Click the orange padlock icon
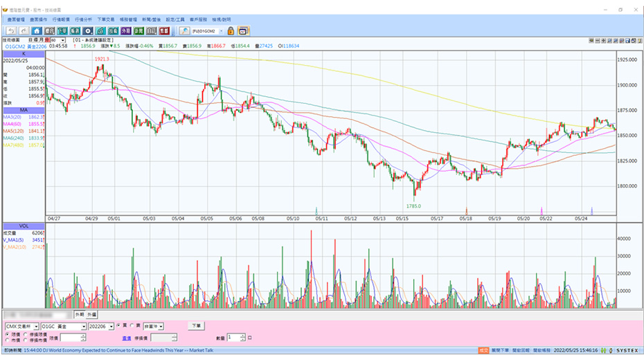This screenshot has width=644, height=357. coord(231,30)
